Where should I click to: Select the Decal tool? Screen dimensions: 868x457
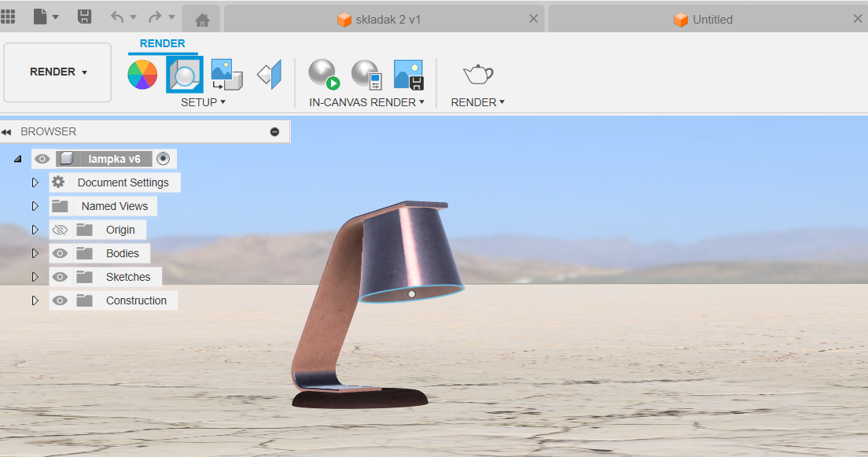point(227,74)
